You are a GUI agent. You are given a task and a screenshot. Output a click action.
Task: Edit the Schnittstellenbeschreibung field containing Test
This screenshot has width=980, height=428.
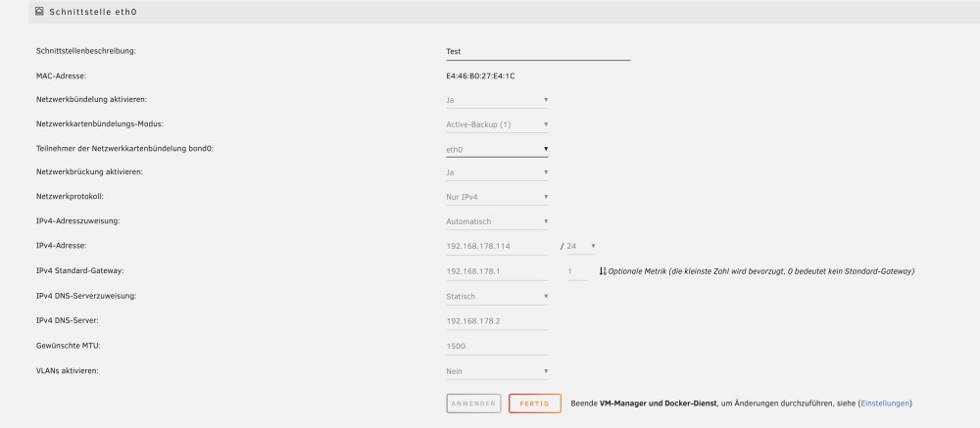tap(537, 52)
